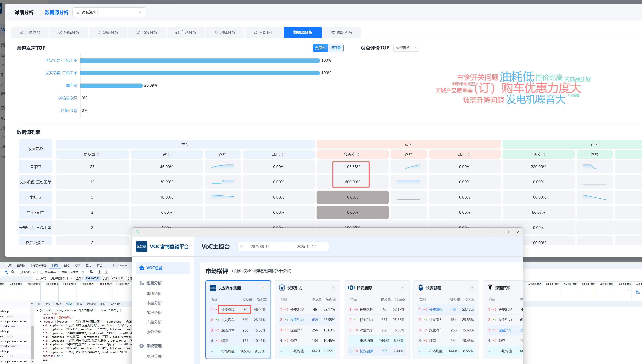Click the network search magnifier icon
642x364 pixels.
tap(13, 272)
